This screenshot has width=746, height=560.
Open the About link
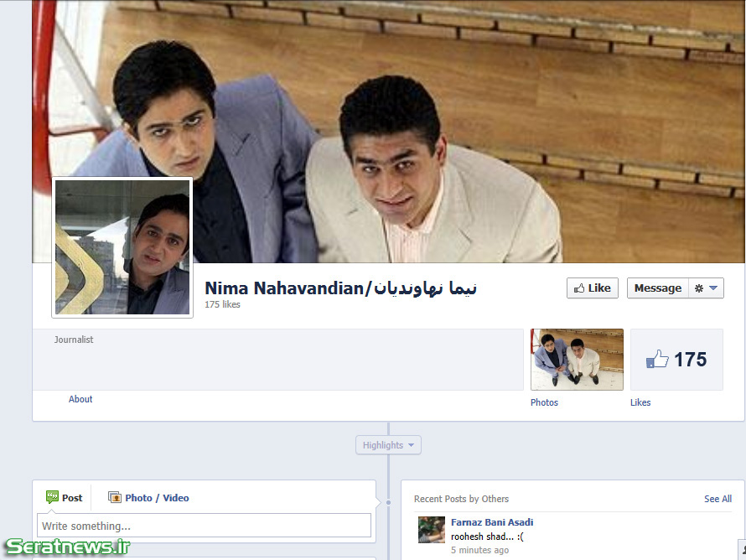80,399
